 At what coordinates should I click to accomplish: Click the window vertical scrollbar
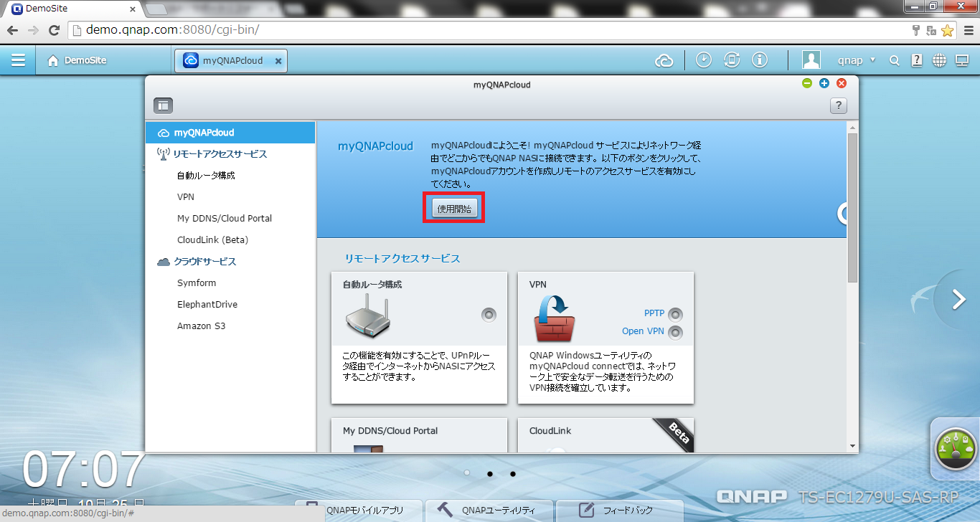pyautogui.click(x=852, y=209)
